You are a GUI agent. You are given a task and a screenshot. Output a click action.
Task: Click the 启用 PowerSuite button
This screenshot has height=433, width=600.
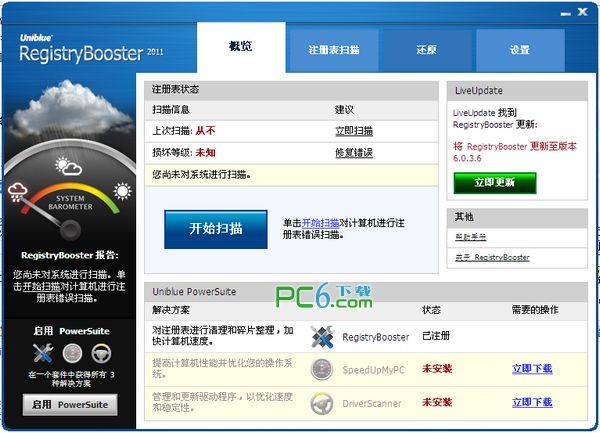pos(70,405)
